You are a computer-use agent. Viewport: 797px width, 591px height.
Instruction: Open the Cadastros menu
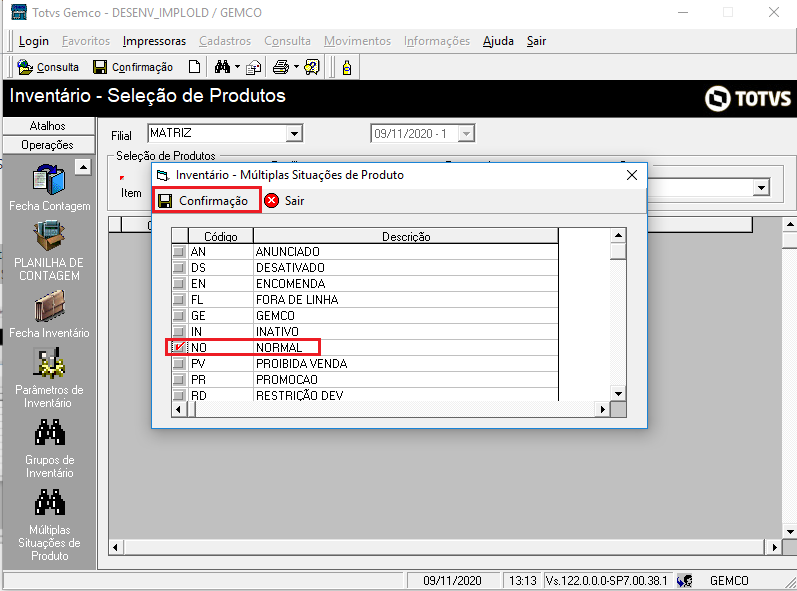(x=225, y=41)
